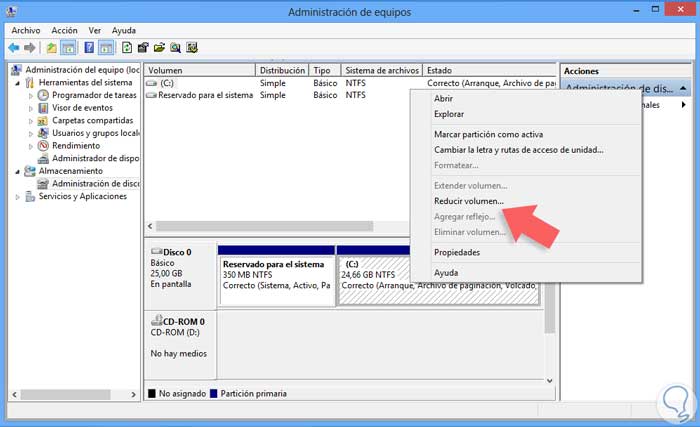The image size is (700, 427).
Task: Expand Programador de tareas node arrow
Action: coord(31,96)
